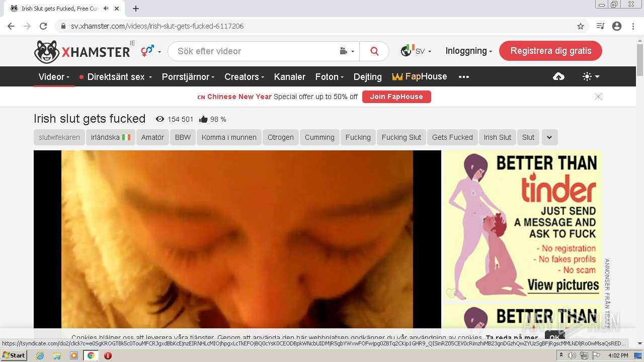Click the site logo in header
Viewport: 644px width, 362px height.
coord(82,51)
